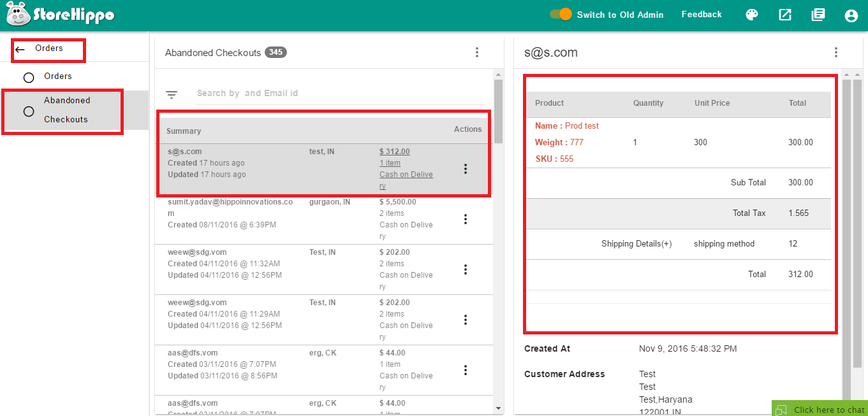
Task: Open the library documents icon in header
Action: [818, 15]
